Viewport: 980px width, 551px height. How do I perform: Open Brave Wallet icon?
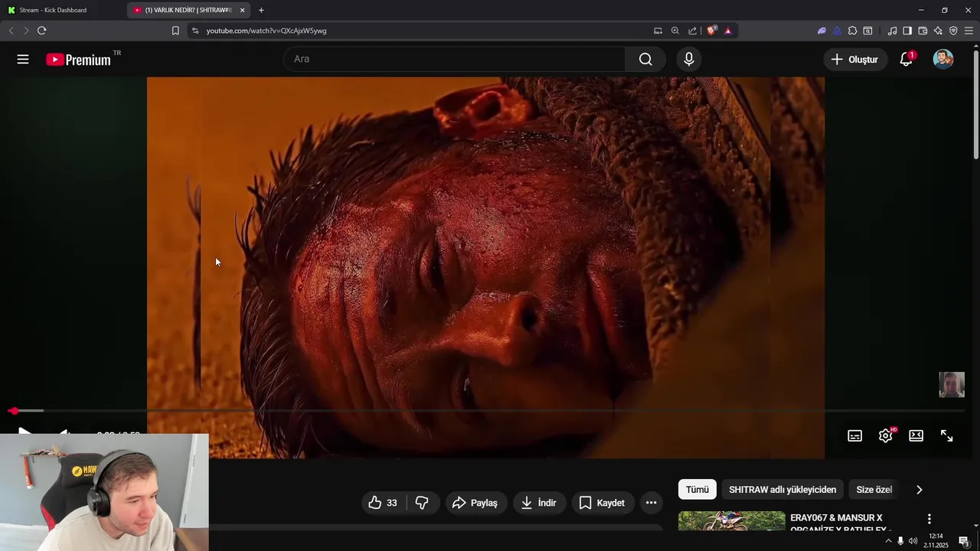click(x=923, y=31)
